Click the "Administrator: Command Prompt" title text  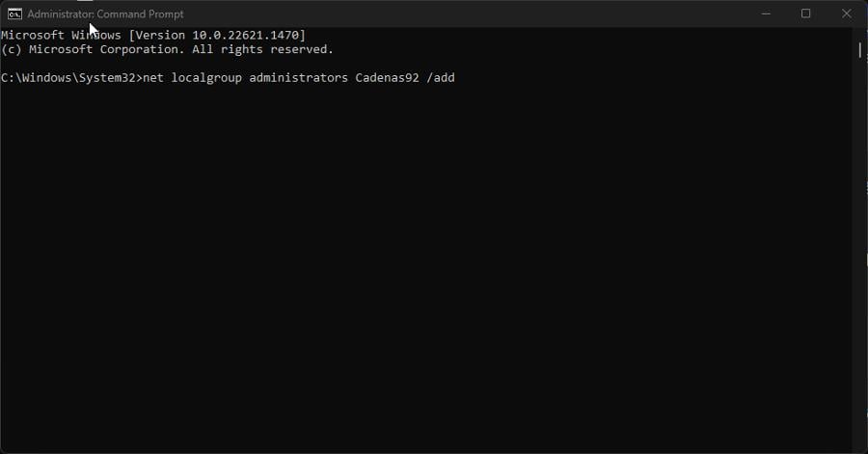coord(105,13)
